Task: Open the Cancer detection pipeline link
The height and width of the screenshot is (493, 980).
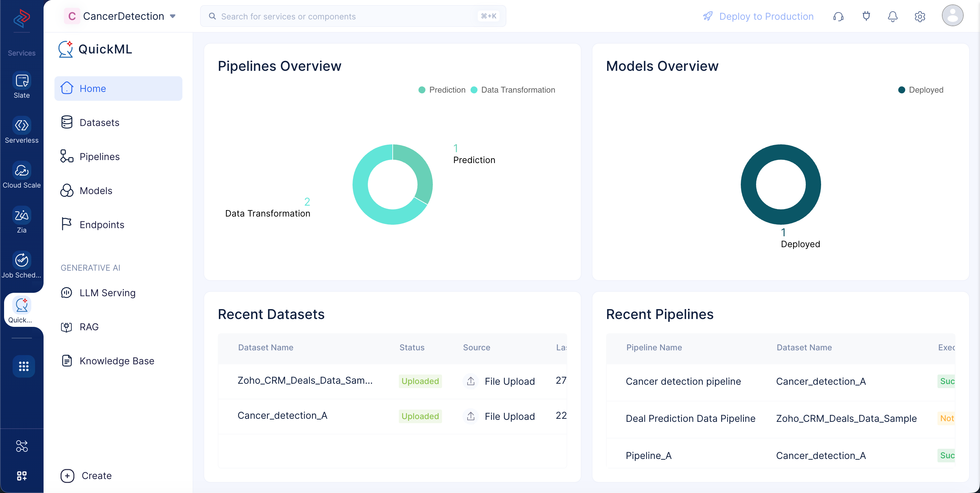Action: pyautogui.click(x=683, y=381)
